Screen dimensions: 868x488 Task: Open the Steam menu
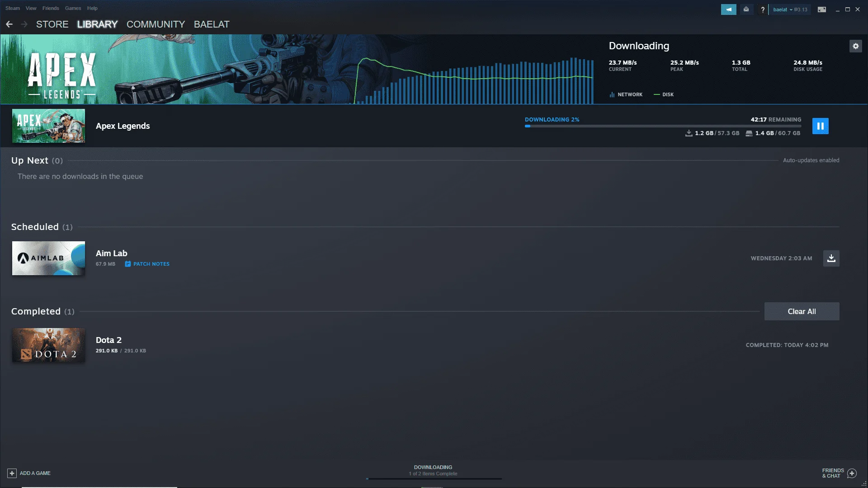click(x=13, y=8)
